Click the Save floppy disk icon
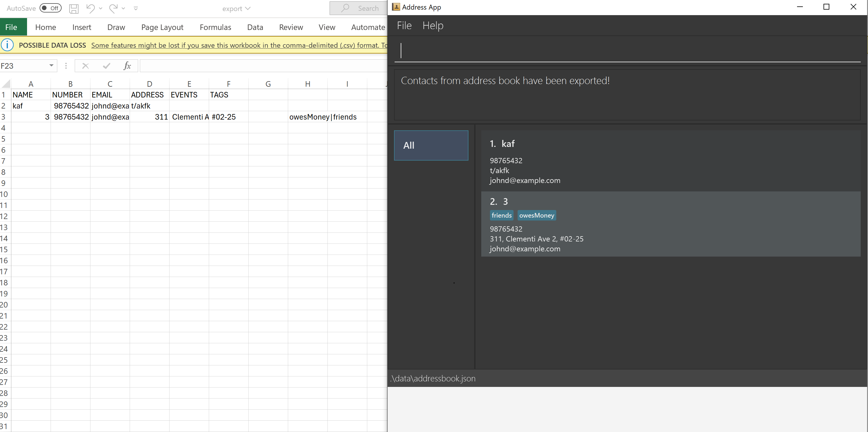The width and height of the screenshot is (868, 432). pyautogui.click(x=74, y=8)
